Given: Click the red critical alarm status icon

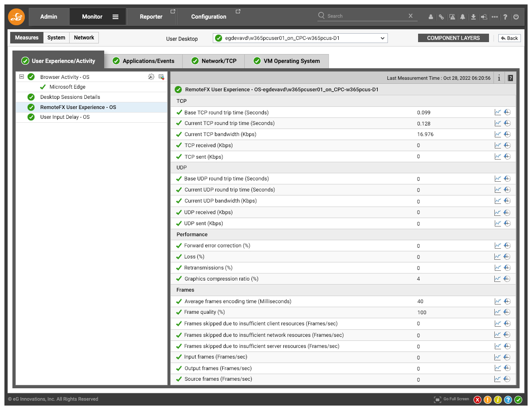Looking at the screenshot, I should pos(477,400).
